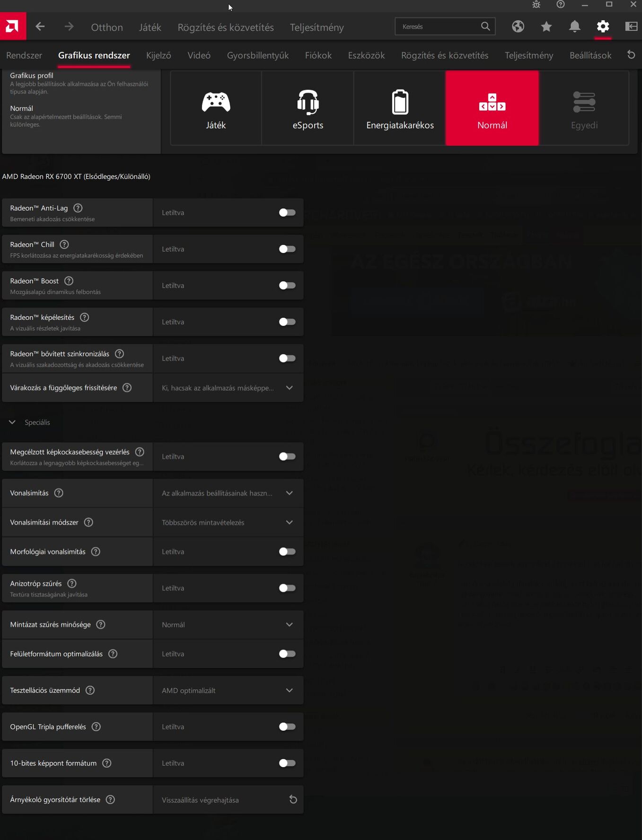
Task: Open the Vonalsimítás dropdown
Action: pos(228,493)
